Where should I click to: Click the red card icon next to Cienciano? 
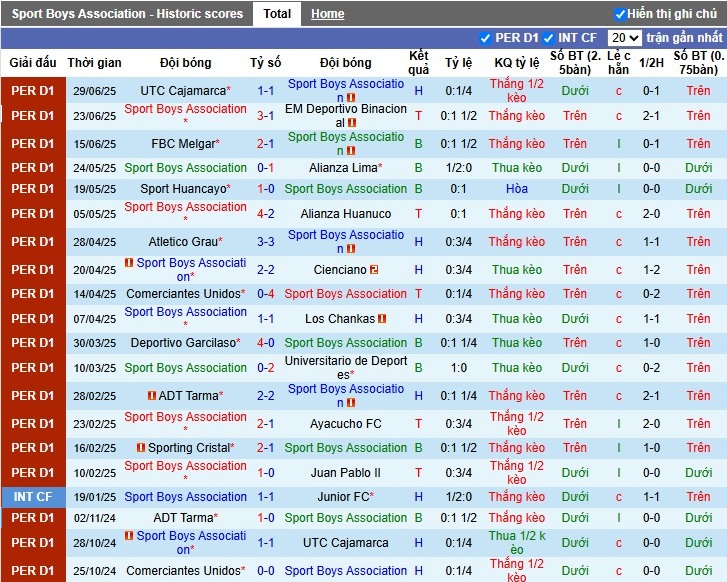click(374, 269)
